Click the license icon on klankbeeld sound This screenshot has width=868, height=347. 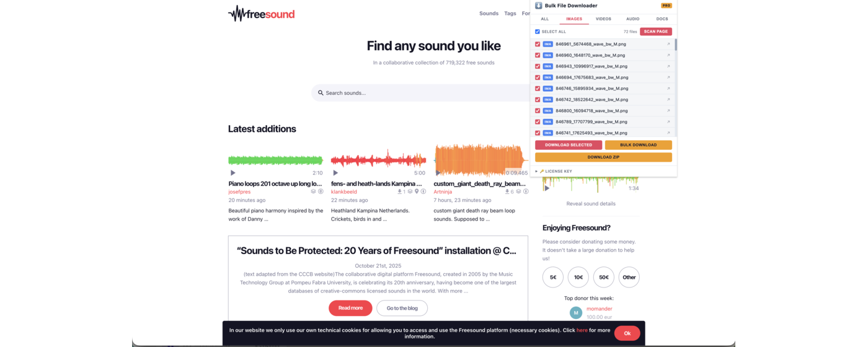coord(423,191)
